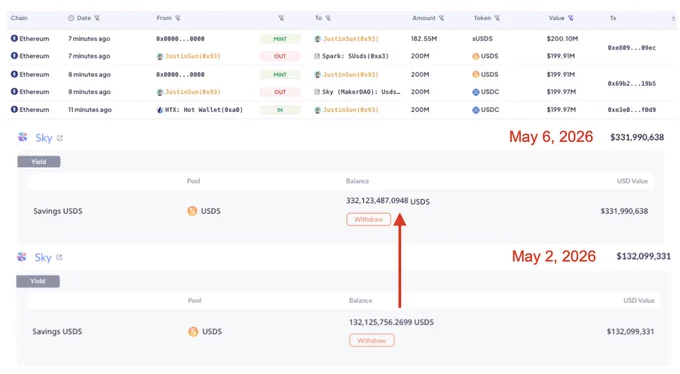680x374 pixels.
Task: Open JustinSun(0x93) recipient link in the sUSDS row
Action: pos(350,39)
